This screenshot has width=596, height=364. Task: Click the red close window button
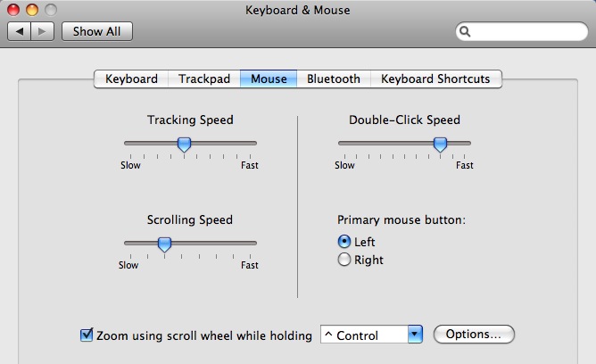tap(13, 10)
